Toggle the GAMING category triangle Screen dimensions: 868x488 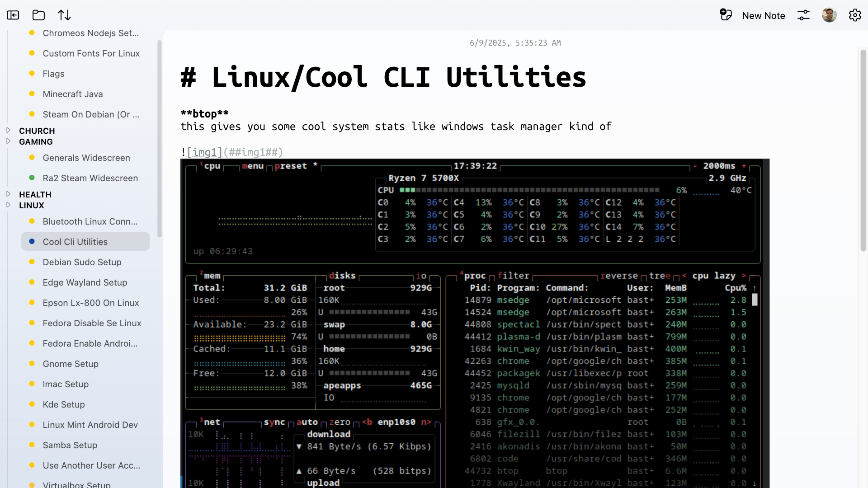(8, 141)
